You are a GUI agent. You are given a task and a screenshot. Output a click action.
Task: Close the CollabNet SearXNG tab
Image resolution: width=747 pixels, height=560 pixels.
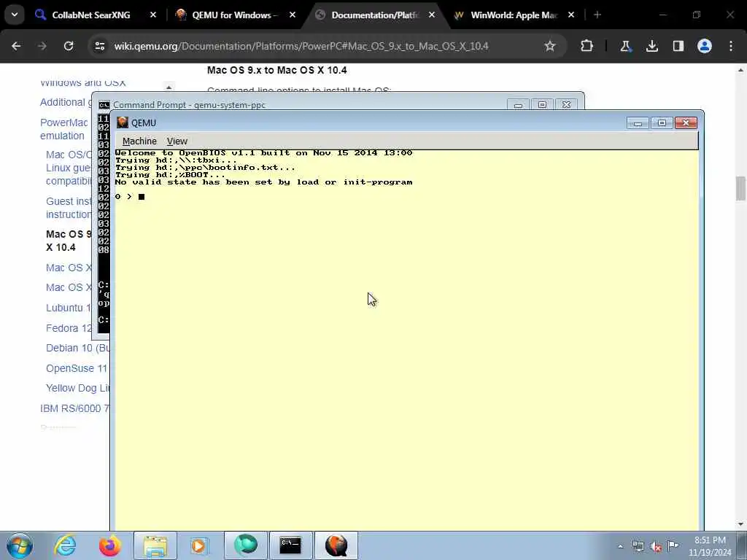tap(153, 15)
